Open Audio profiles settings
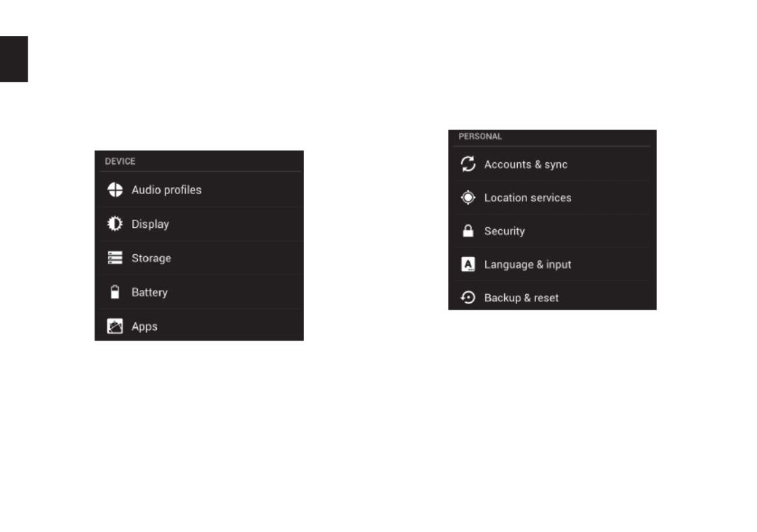The image size is (757, 532). [x=199, y=190]
